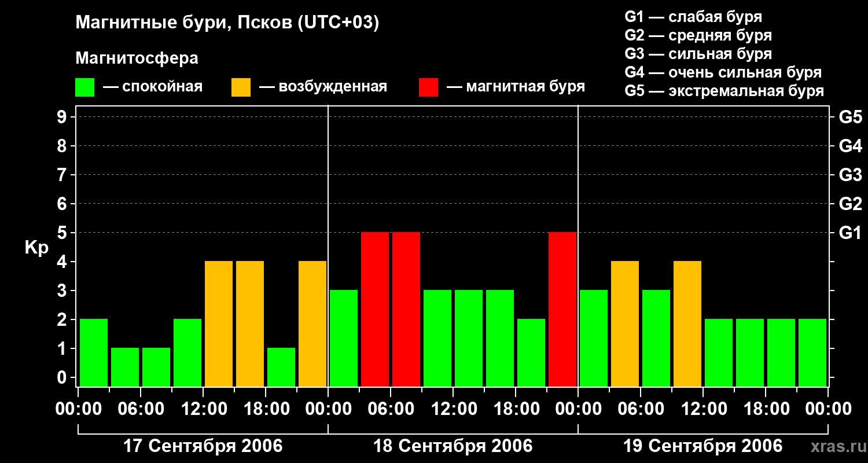Click the yellow 'возбужденная' legend swatch
The image size is (868, 463).
click(x=241, y=87)
